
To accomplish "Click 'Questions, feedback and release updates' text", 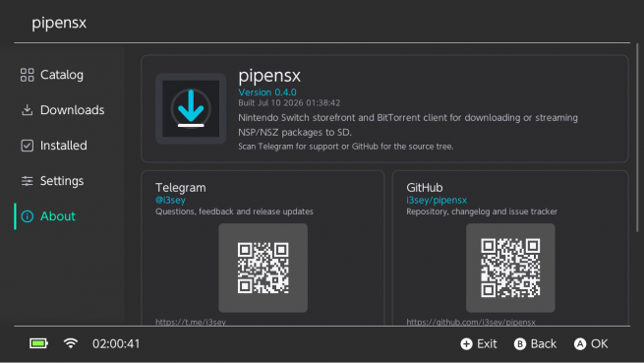I will click(234, 212).
